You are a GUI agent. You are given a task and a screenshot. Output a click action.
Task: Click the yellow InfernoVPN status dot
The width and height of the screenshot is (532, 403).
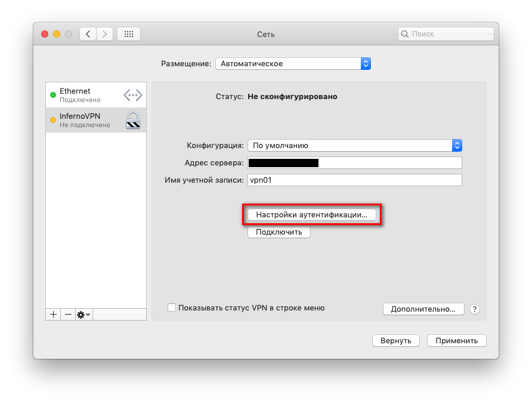pyautogui.click(x=53, y=120)
